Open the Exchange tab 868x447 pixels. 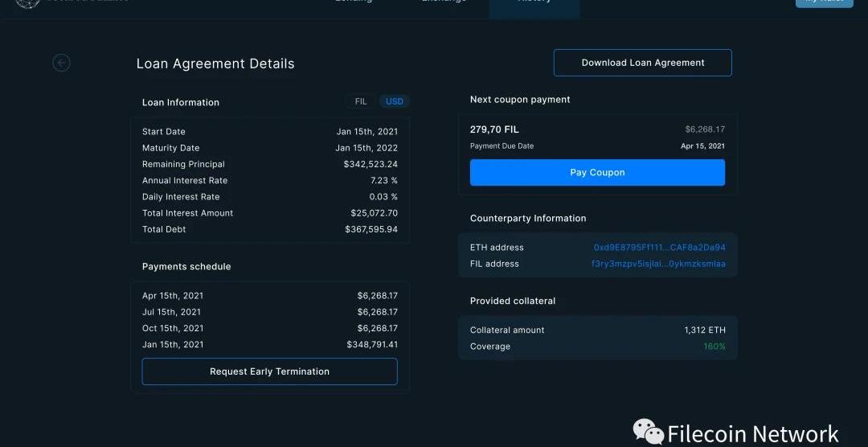[x=444, y=3]
